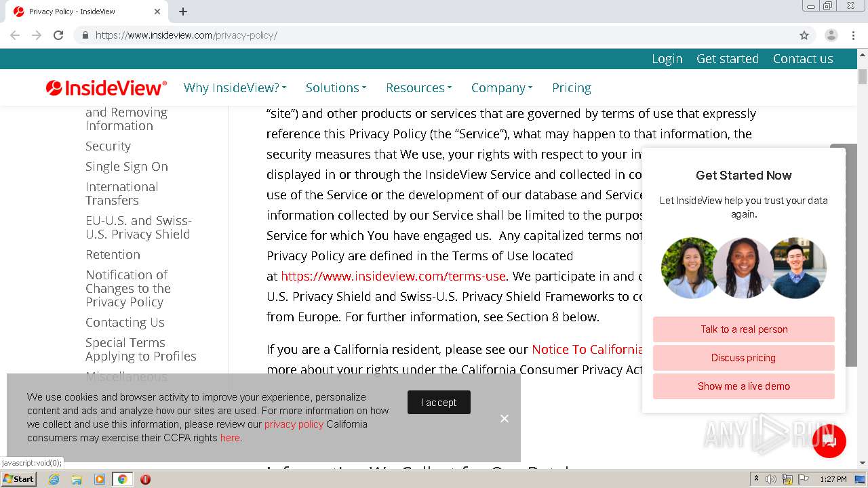Image resolution: width=868 pixels, height=488 pixels.
Task: Click the red Opera taskbar icon
Action: (x=145, y=479)
